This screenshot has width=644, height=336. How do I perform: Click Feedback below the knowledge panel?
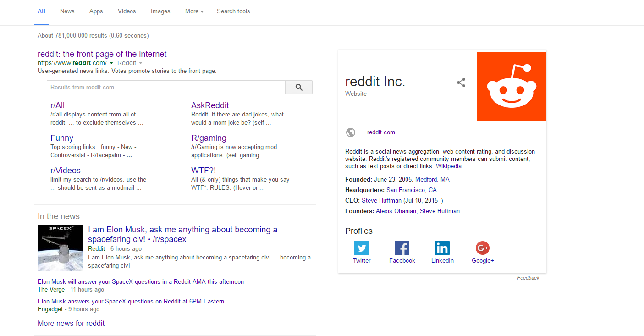(x=528, y=278)
